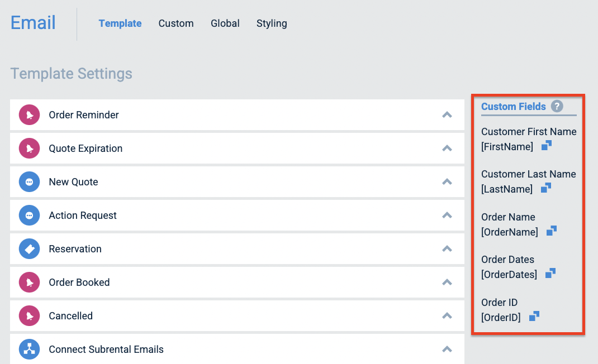Copy the [LastName] custom field
Image resolution: width=598 pixels, height=364 pixels.
(x=546, y=188)
